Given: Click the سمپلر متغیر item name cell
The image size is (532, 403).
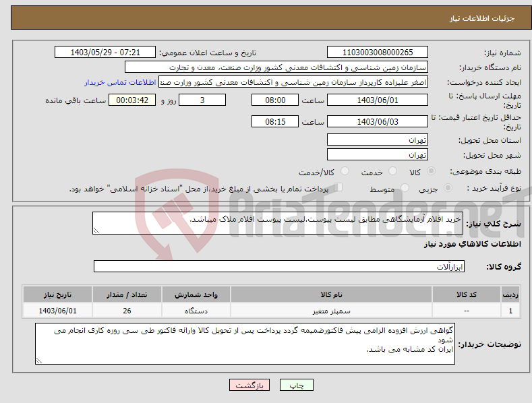Looking at the screenshot, I should click(x=332, y=311).
